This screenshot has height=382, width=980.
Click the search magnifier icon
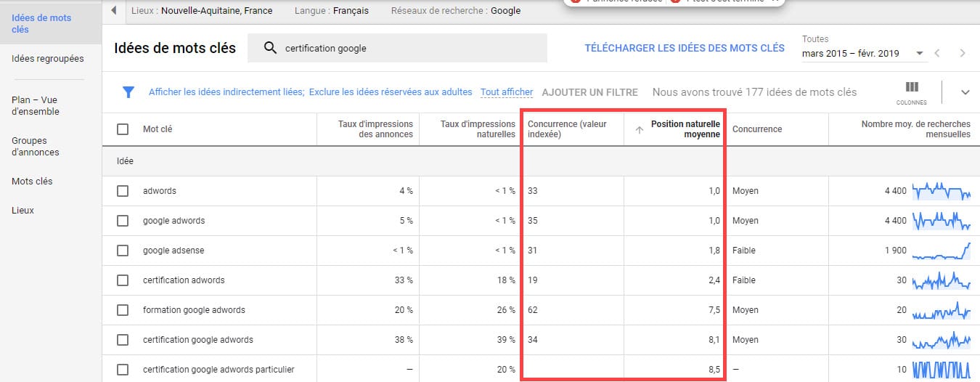pyautogui.click(x=270, y=49)
